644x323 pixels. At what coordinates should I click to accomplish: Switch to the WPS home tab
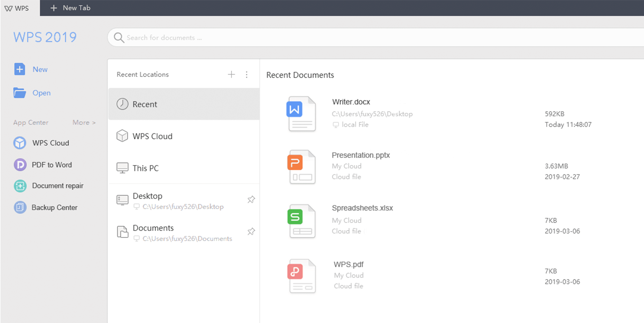coord(17,8)
